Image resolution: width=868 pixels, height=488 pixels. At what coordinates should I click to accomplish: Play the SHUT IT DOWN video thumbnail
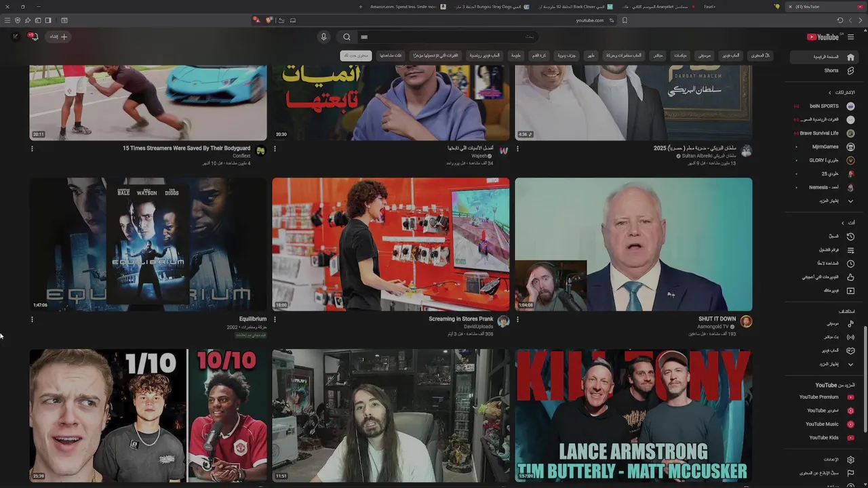633,244
